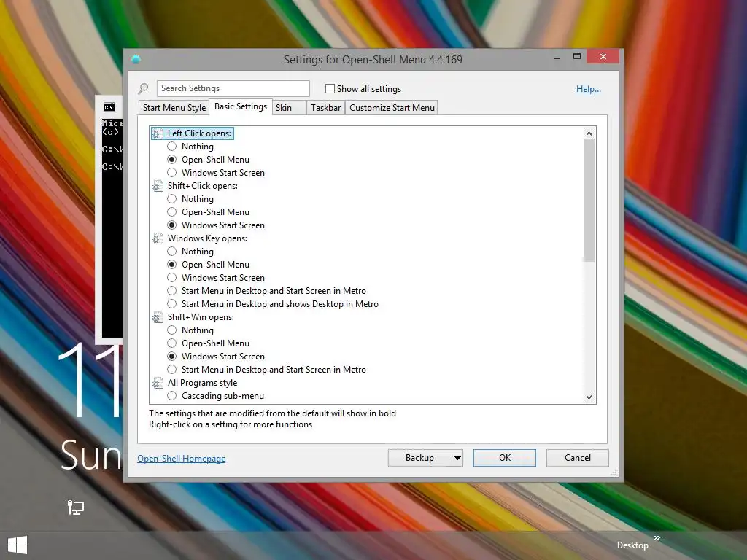Click the dialog resize grip corner
Viewport: 747px width, 560px height.
[614, 472]
